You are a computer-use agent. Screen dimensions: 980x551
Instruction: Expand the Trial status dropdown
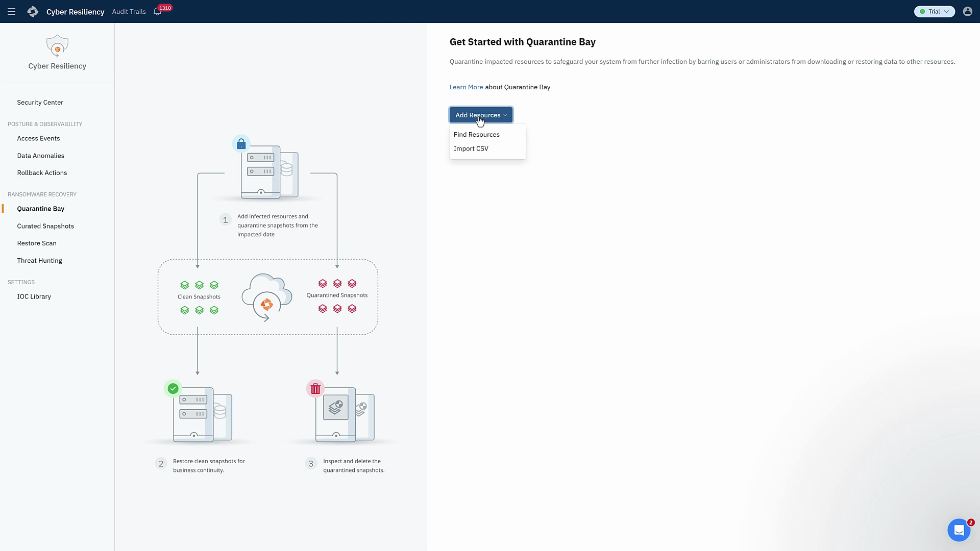tap(934, 11)
